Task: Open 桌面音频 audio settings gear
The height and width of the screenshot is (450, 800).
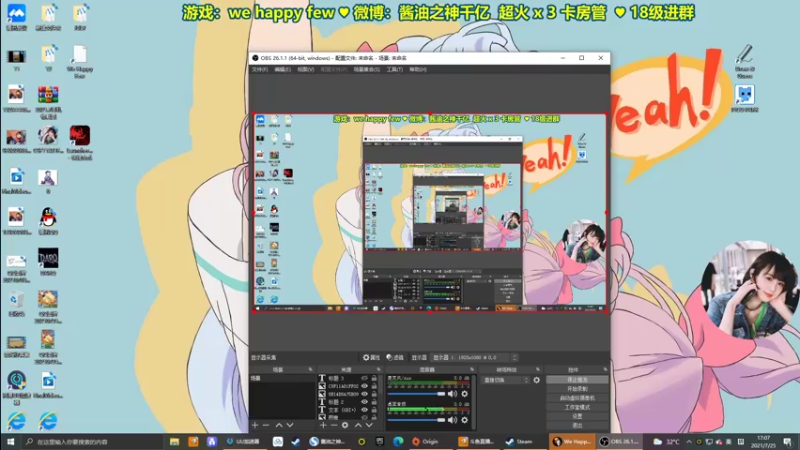Action: pos(464,420)
